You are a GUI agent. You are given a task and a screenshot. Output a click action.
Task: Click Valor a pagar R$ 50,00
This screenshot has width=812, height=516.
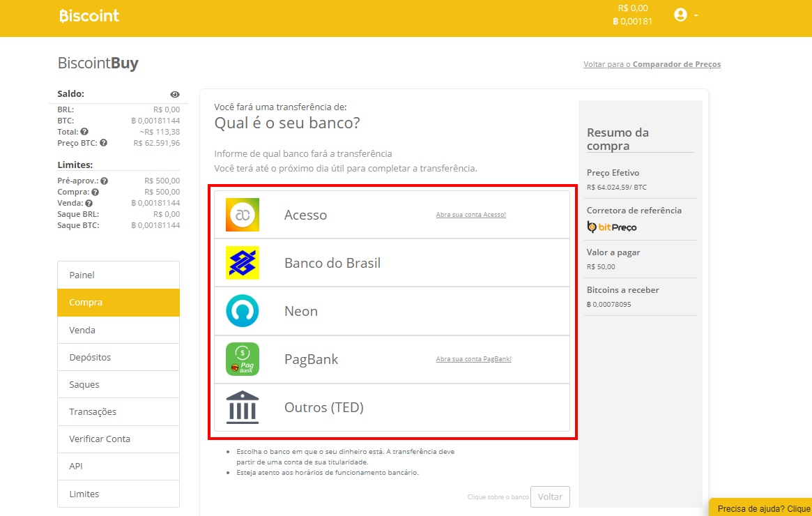tap(601, 267)
